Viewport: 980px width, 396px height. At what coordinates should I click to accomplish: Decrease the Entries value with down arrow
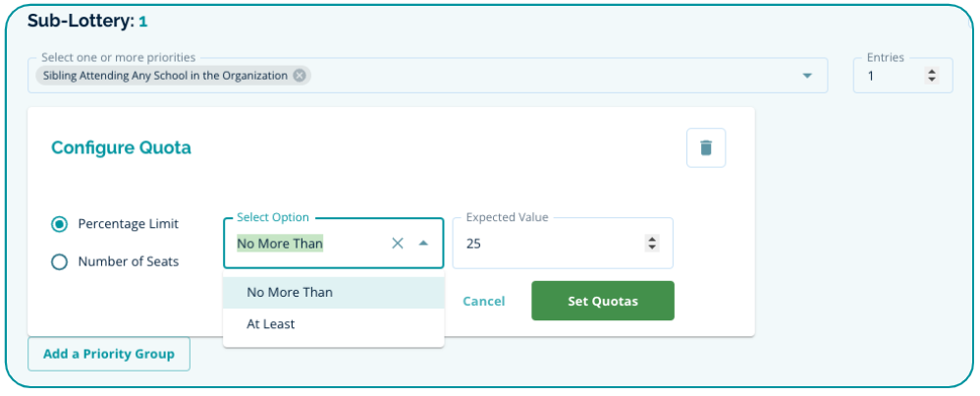[x=933, y=80]
